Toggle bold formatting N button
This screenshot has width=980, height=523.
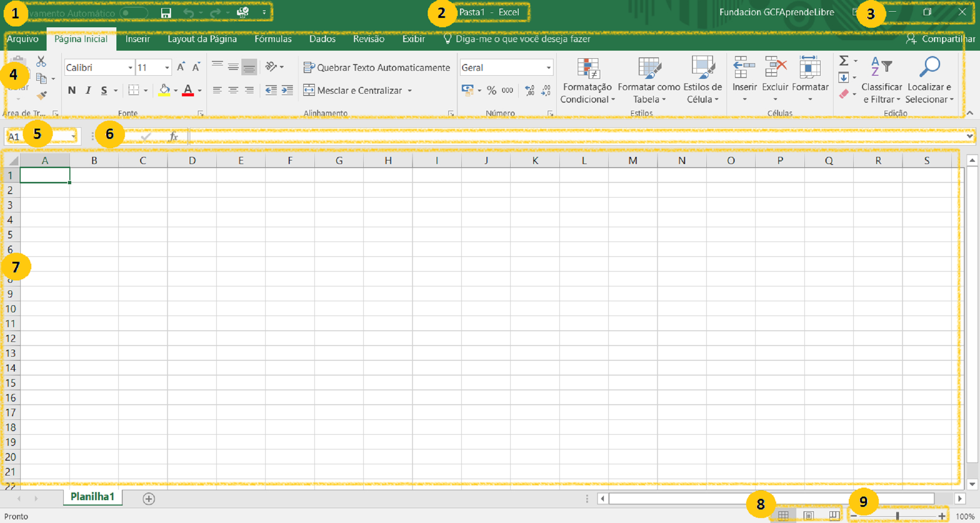pyautogui.click(x=72, y=91)
